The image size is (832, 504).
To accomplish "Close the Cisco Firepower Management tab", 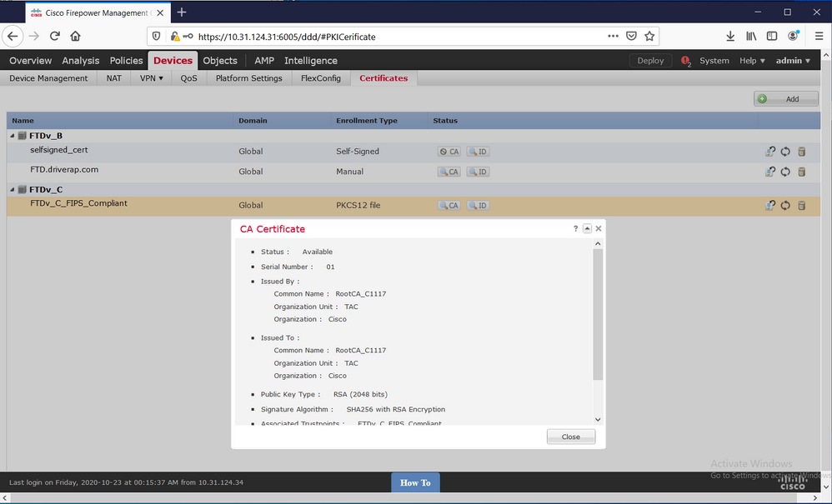I will pos(160,12).
